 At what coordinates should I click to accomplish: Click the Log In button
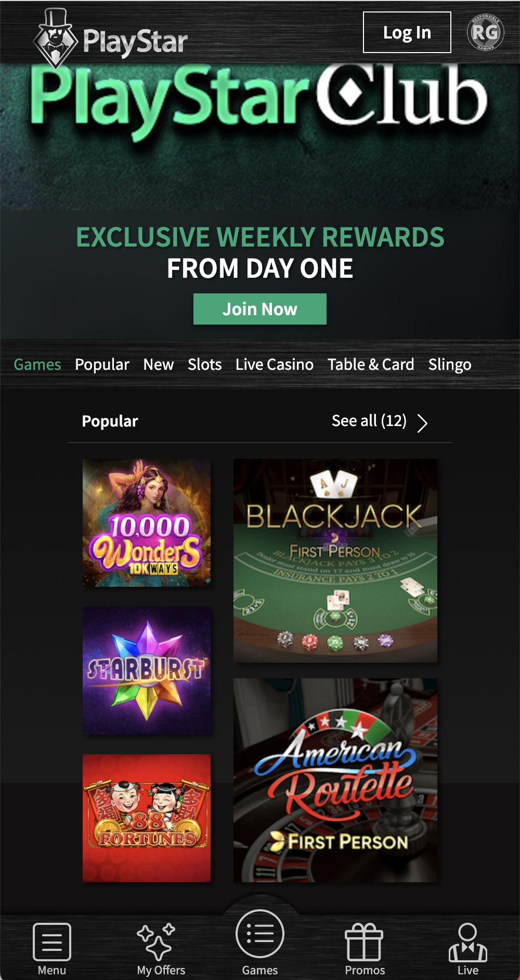[407, 33]
